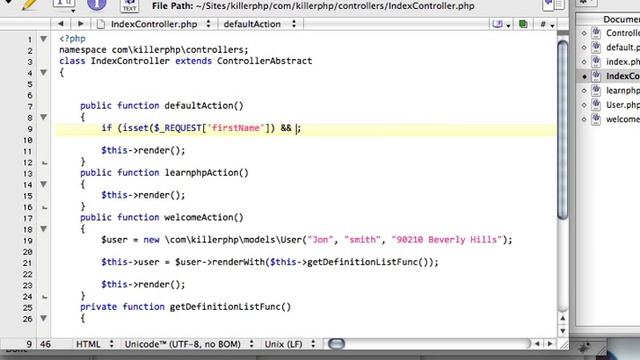Collapse defaultAction fold triangle on line 8
This screenshot has height=360, width=640.
click(43, 117)
